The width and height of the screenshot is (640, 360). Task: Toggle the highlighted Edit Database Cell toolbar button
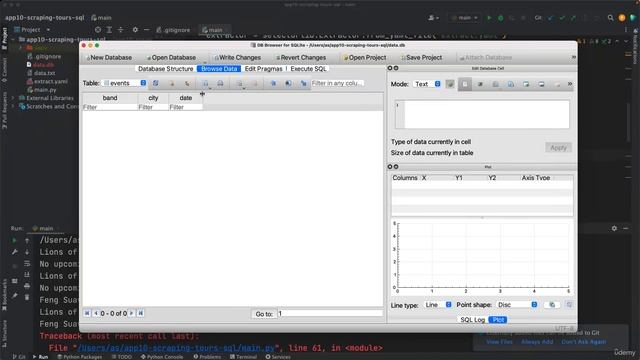click(x=465, y=84)
